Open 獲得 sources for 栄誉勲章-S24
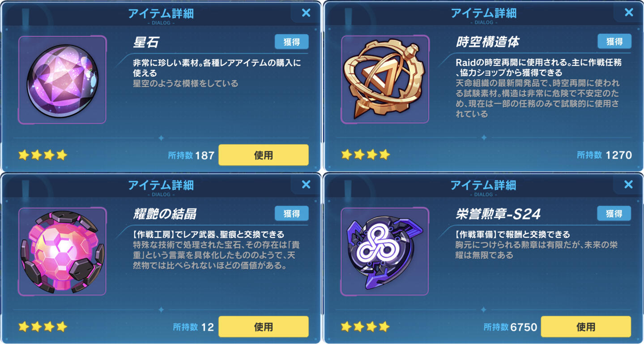 tap(614, 214)
